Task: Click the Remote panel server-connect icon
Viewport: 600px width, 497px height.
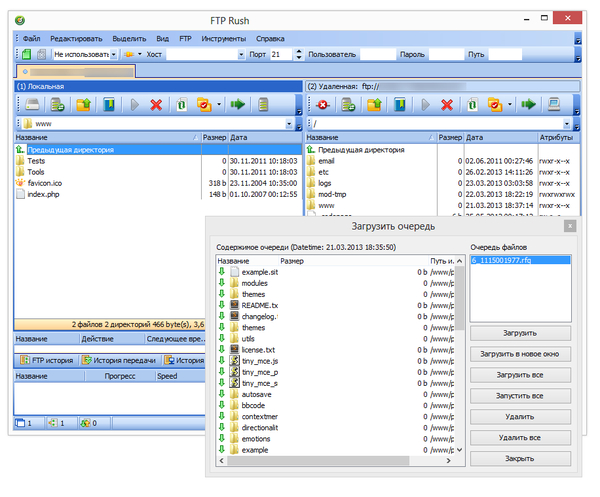Action: 348,104
